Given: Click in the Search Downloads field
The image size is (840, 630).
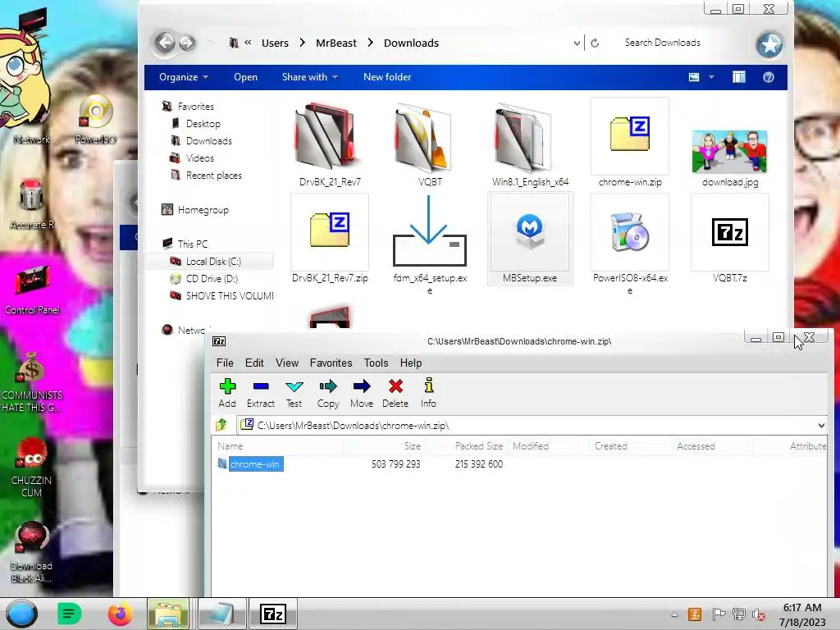Looking at the screenshot, I should point(680,43).
